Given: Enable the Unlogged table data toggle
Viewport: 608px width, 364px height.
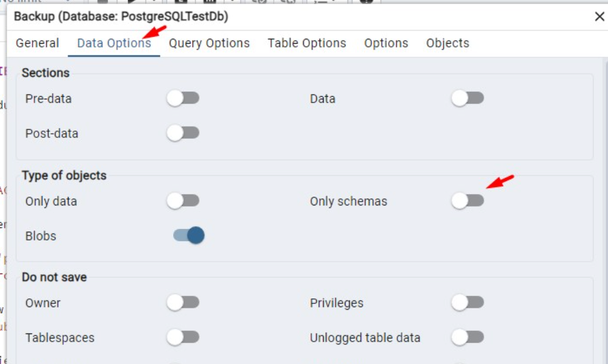Looking at the screenshot, I should 467,338.
